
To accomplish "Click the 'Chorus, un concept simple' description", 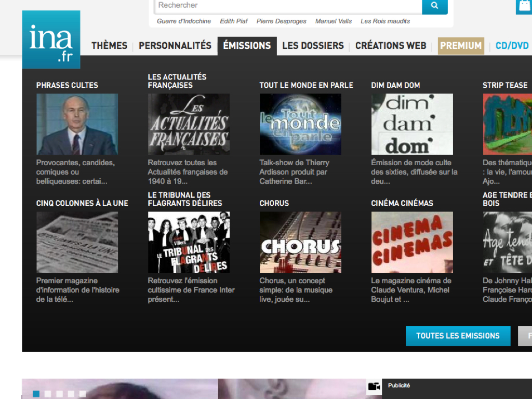I will point(296,290).
